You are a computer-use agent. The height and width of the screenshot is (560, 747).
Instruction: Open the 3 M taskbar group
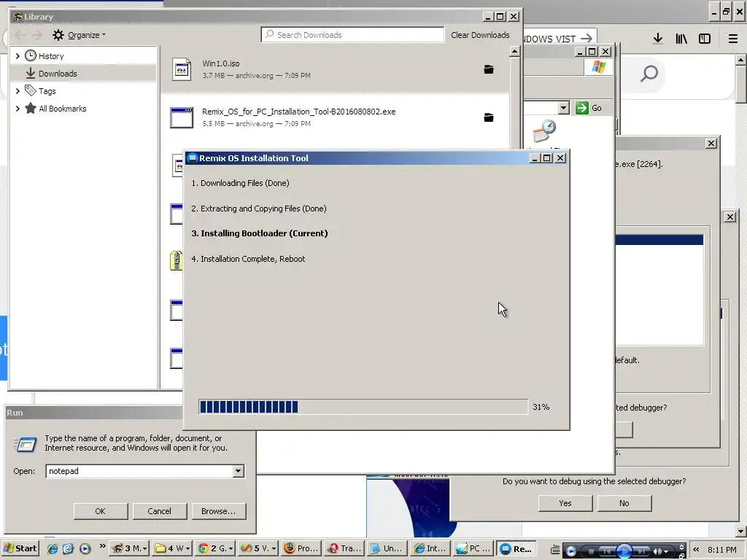coord(130,548)
